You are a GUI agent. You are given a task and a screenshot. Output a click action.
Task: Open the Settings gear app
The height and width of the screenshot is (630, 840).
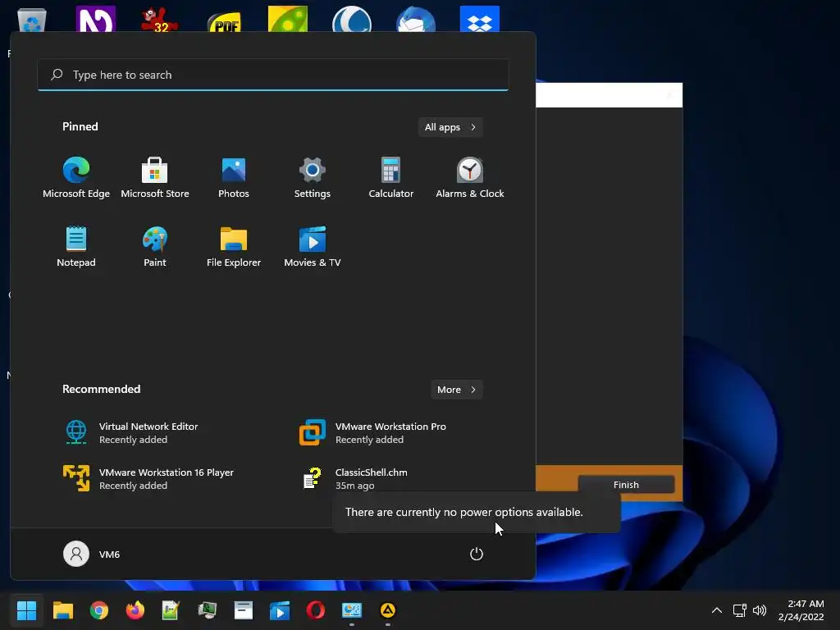[x=313, y=177]
